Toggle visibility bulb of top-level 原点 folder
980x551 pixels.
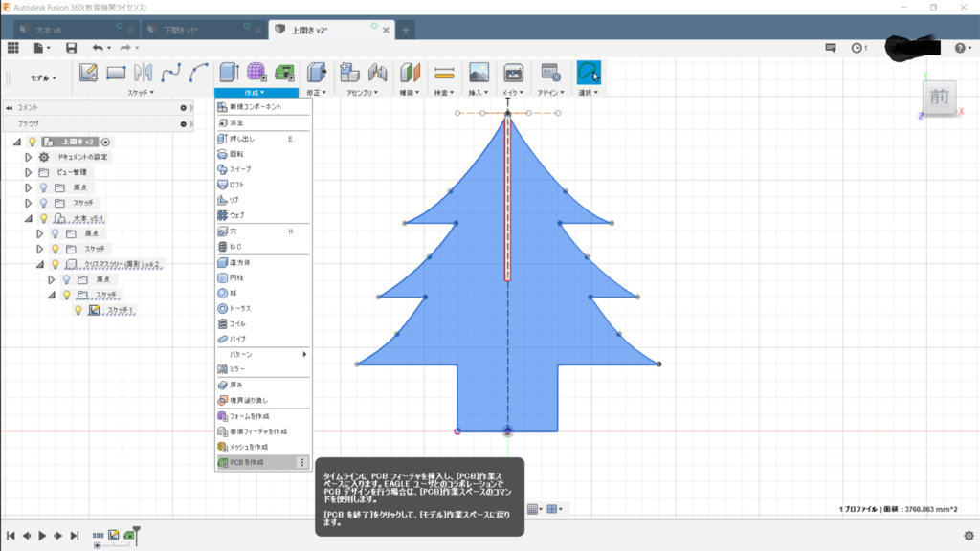(44, 187)
